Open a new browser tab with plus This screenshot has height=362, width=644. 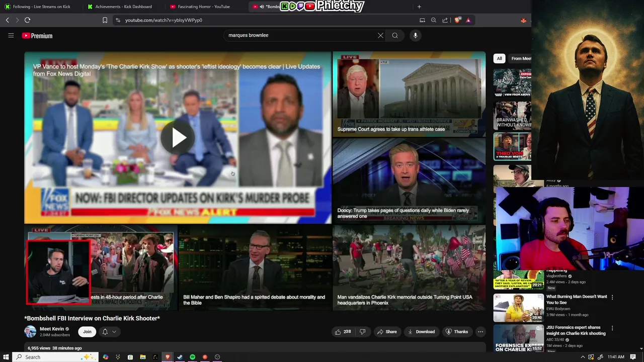tap(419, 7)
